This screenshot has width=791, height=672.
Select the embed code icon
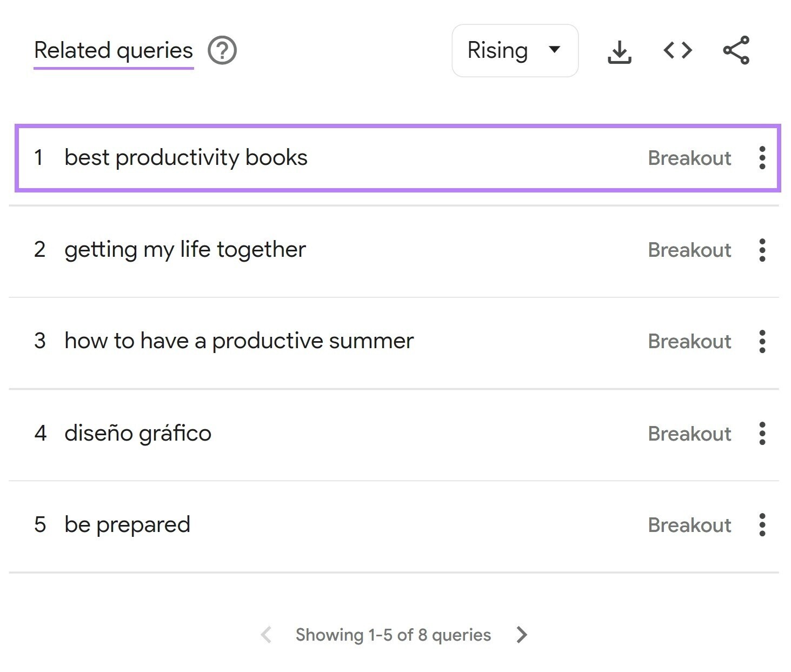(677, 50)
